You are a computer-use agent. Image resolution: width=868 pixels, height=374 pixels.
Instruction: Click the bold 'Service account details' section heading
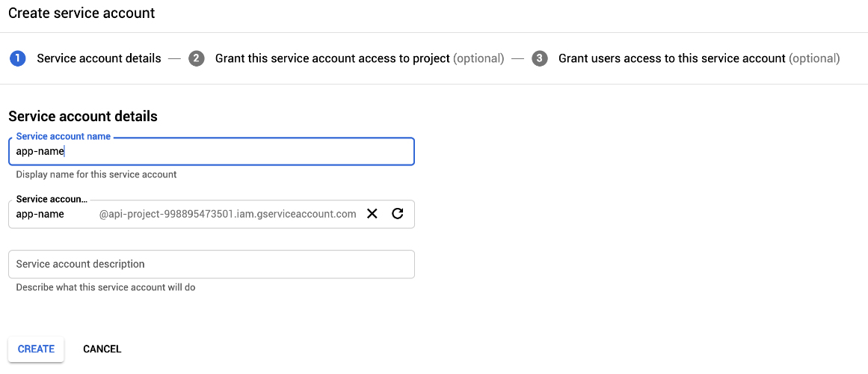pos(83,117)
